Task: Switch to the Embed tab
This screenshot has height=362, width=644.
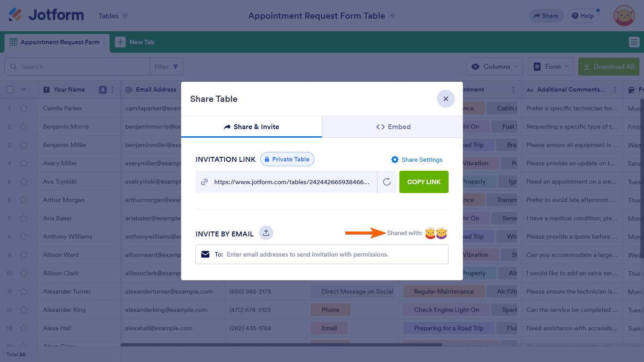Action: 393,127
